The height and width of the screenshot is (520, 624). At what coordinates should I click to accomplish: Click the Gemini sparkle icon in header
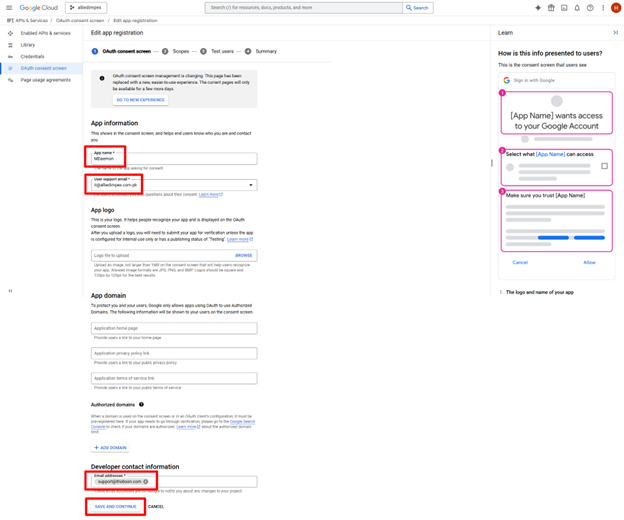[x=538, y=7]
